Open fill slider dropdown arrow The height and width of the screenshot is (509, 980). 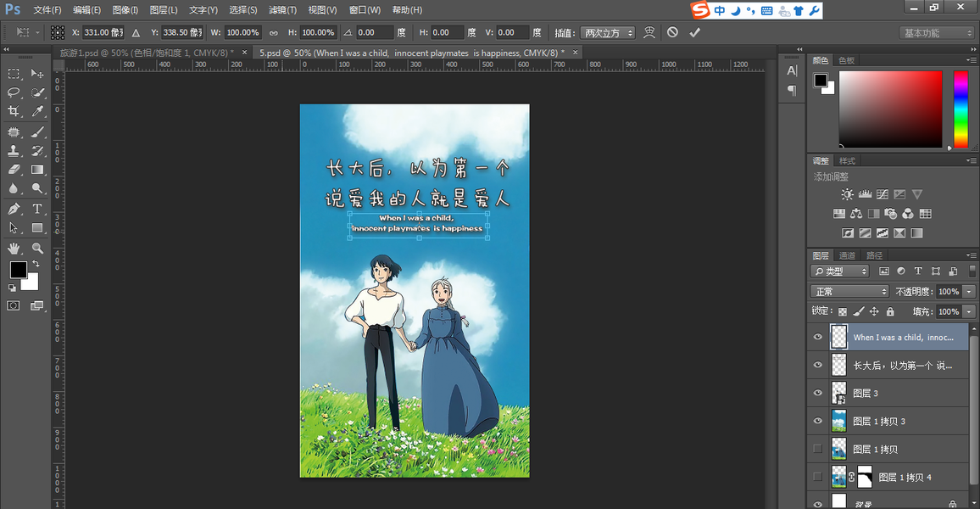(969, 311)
